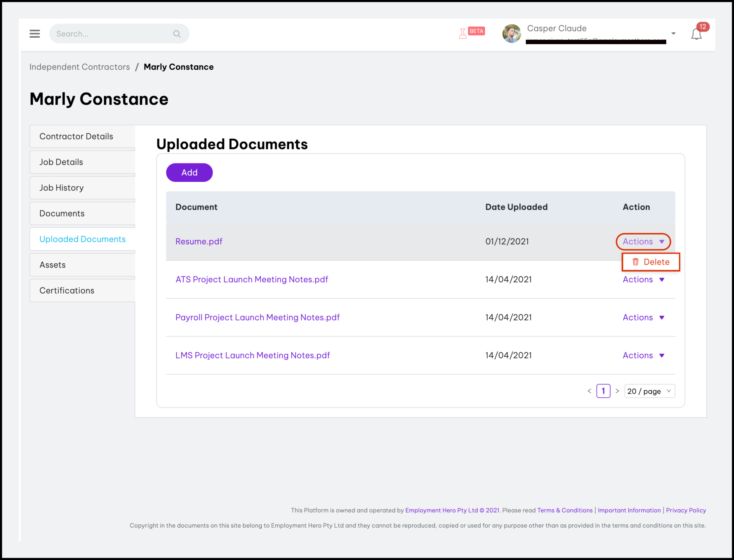
Task: Open the Resume.pdf document link
Action: [199, 241]
